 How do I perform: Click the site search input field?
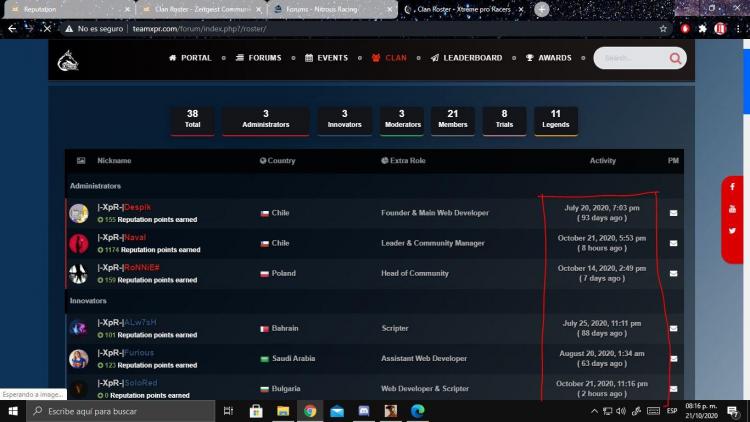[x=628, y=59]
